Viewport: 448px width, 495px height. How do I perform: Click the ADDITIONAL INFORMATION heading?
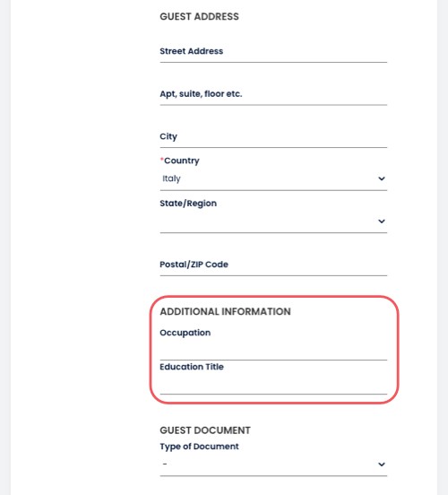click(x=225, y=311)
